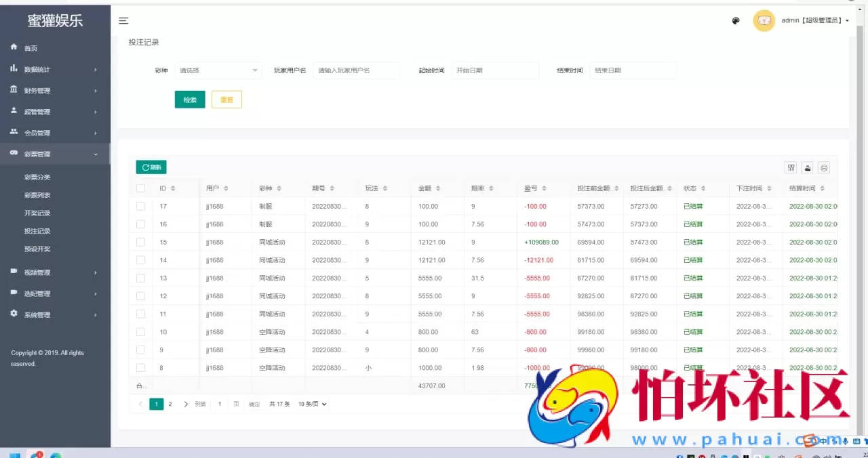Click the print icon above the table
The width and height of the screenshot is (868, 458).
coord(824,167)
